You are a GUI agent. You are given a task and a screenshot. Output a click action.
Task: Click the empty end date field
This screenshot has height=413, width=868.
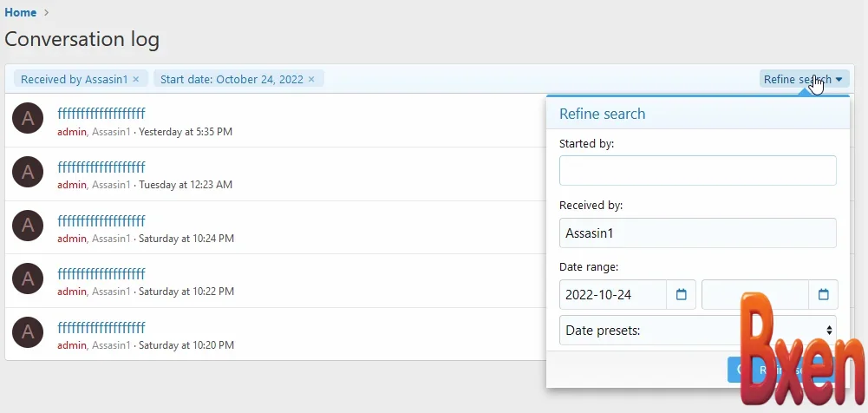pyautogui.click(x=754, y=295)
